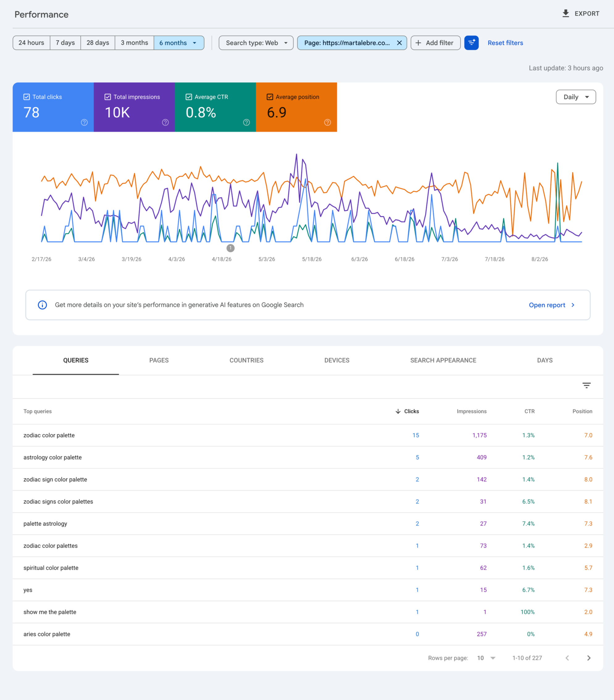The width and height of the screenshot is (614, 700).
Task: Toggle the Total clicks checkbox
Action: 27,97
